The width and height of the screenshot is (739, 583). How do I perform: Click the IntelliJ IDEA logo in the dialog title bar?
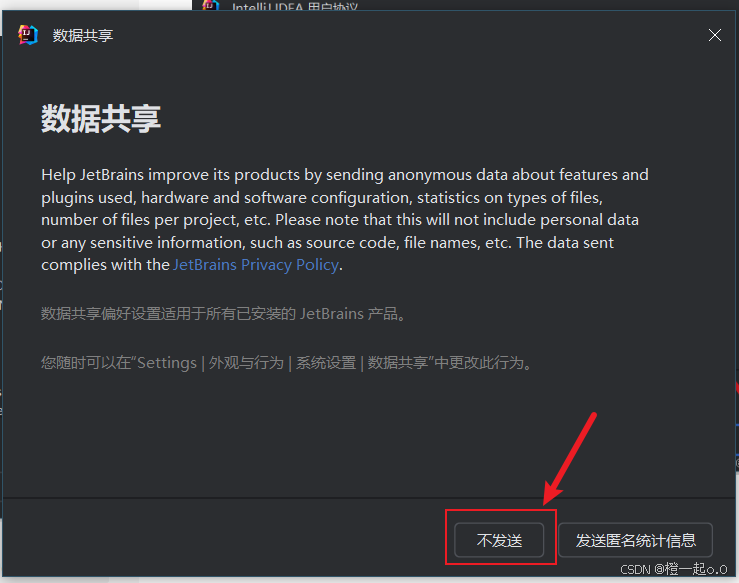pos(28,35)
